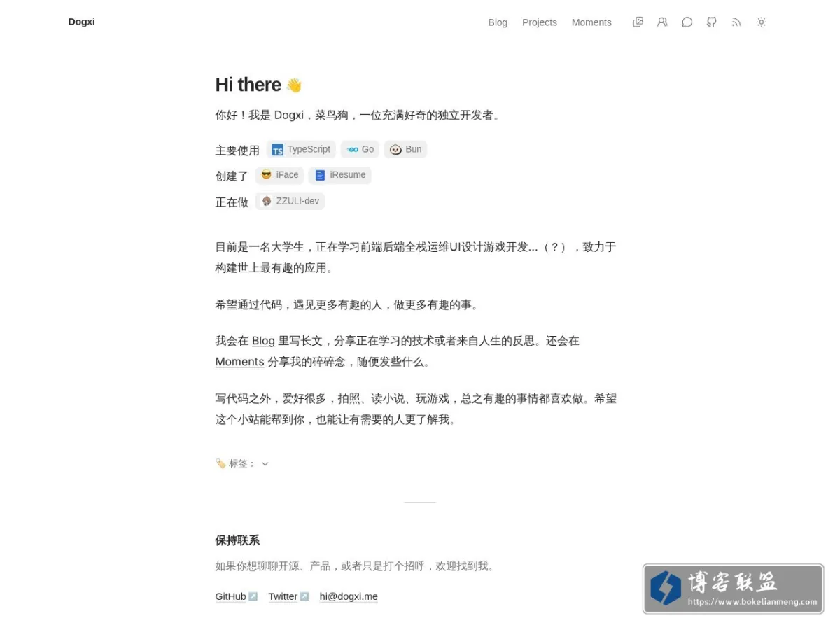This screenshot has height=630, width=840.
Task: Click the Dogxi site logo
Action: (82, 22)
